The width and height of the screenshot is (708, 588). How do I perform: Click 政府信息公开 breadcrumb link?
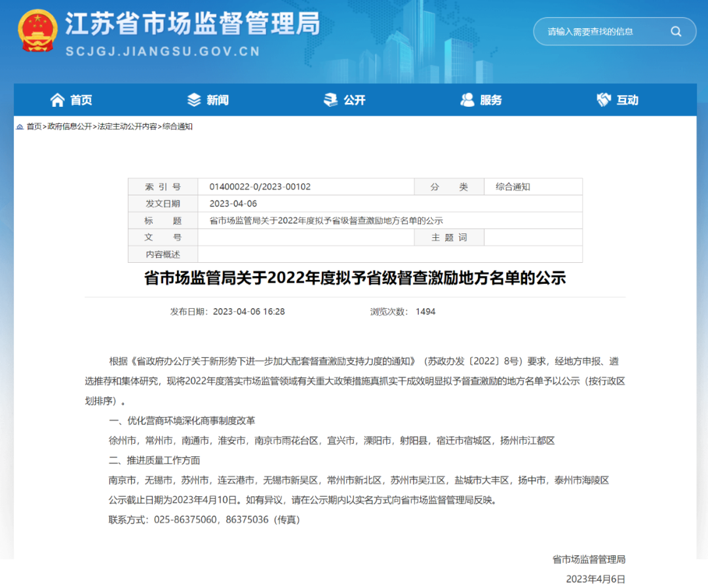pos(68,127)
